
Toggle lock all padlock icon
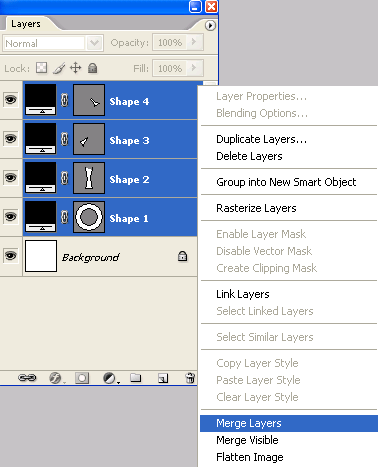(x=92, y=68)
